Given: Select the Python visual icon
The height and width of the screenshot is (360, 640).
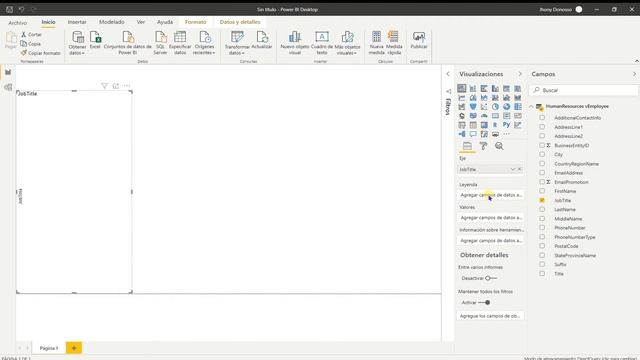Looking at the screenshot, I should click(507, 125).
